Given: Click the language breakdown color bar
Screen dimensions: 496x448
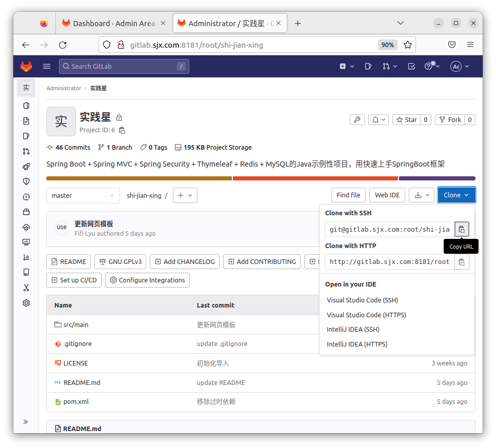Looking at the screenshot, I should [x=261, y=178].
